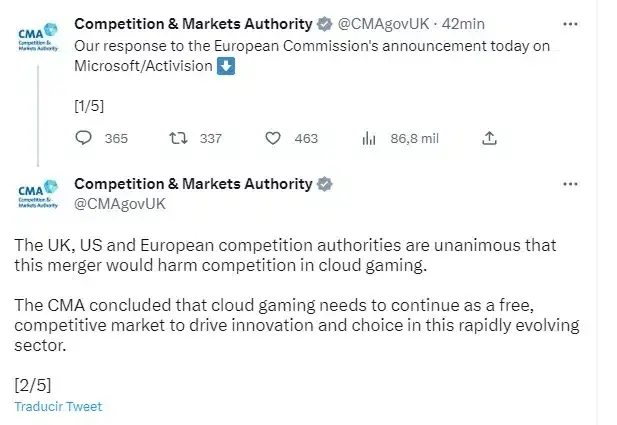Like the first tweet with heart icon
Screen dimensions: 617x425
pos(273,138)
